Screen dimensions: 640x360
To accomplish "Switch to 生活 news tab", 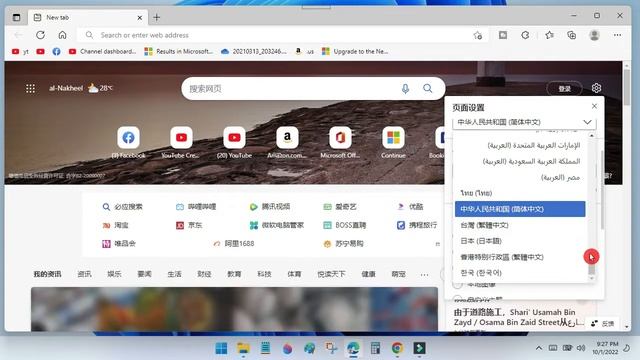I will click(174, 274).
